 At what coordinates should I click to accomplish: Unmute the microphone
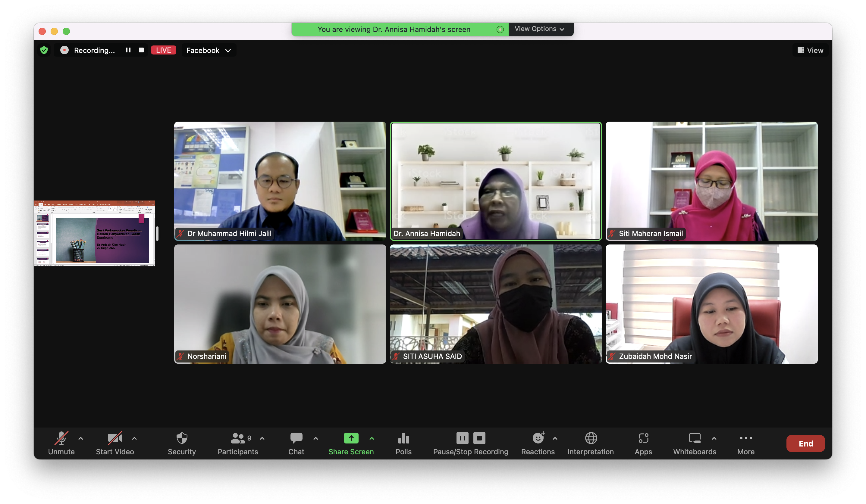coord(61,438)
